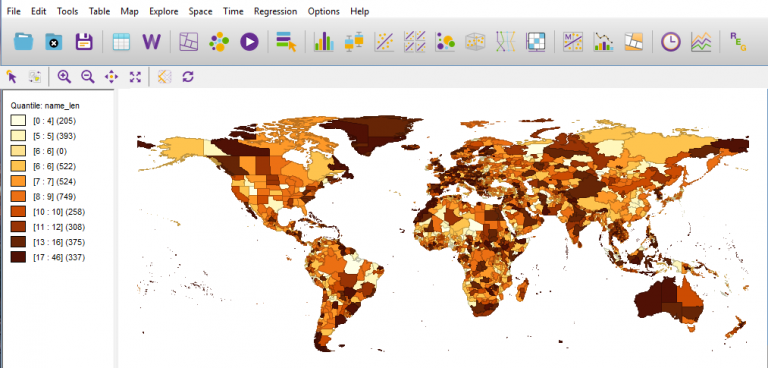This screenshot has width=768, height=368.
Task: Select the zoom out magnifier tool
Action: [x=88, y=76]
